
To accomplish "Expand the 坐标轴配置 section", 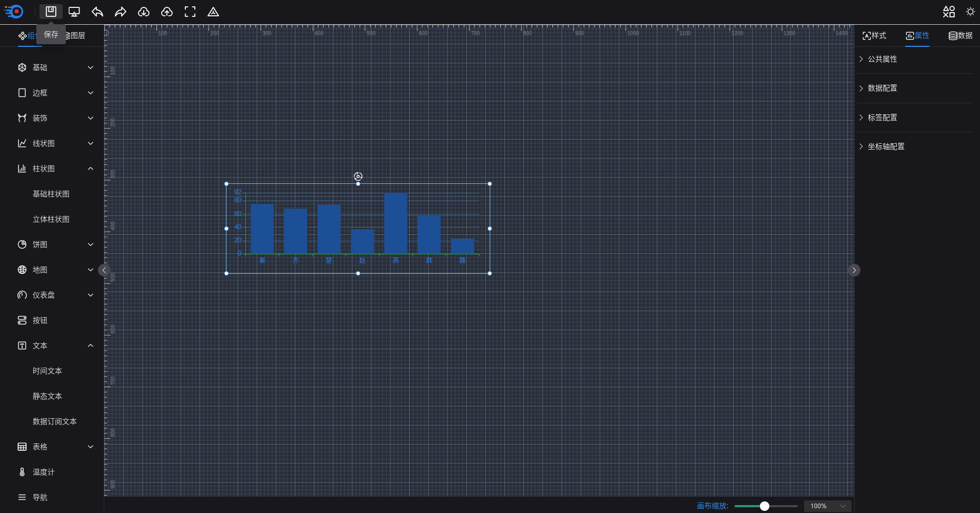I will 886,146.
